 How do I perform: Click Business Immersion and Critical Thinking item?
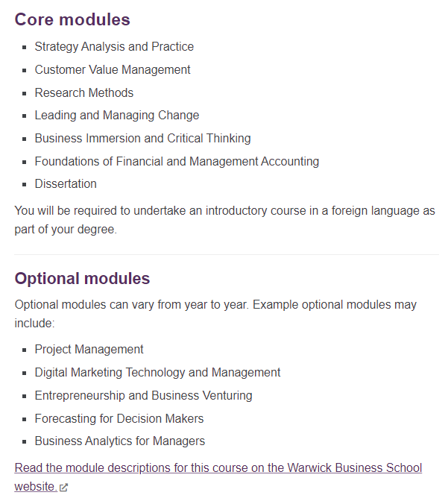pos(142,139)
